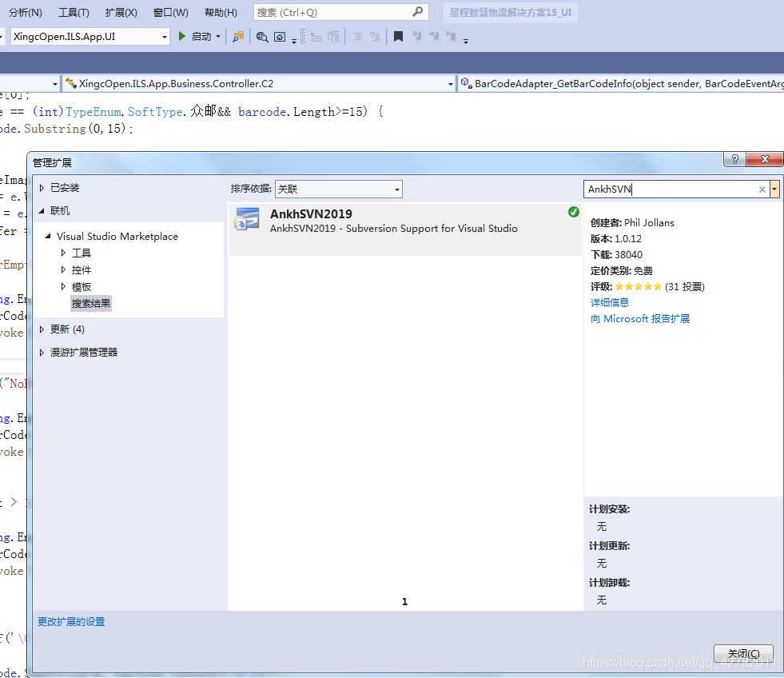Click the toolbar drag handle gripper
The image size is (784, 678).
(303, 36)
